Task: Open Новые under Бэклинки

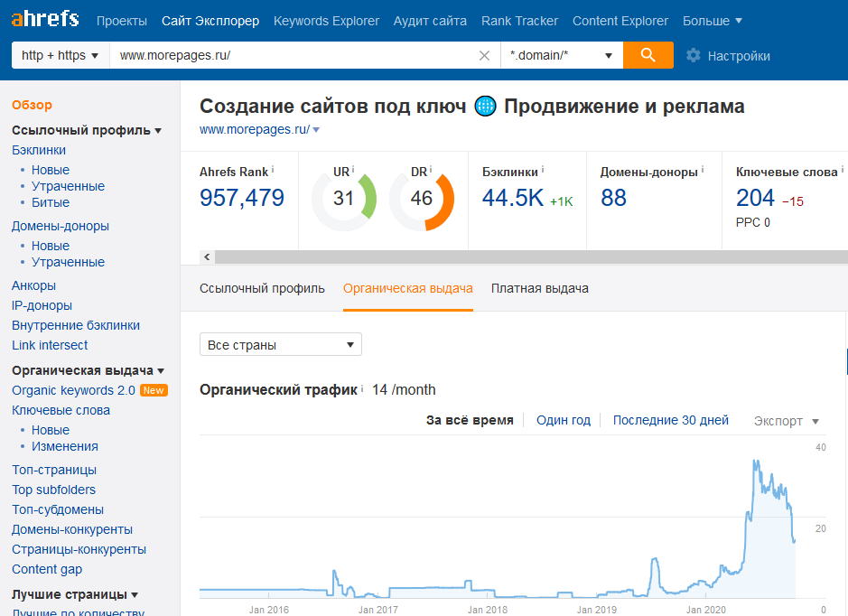Action: [x=51, y=170]
